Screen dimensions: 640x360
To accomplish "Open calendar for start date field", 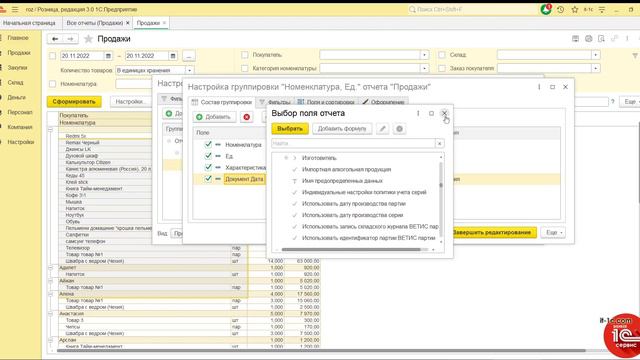I will click(108, 56).
